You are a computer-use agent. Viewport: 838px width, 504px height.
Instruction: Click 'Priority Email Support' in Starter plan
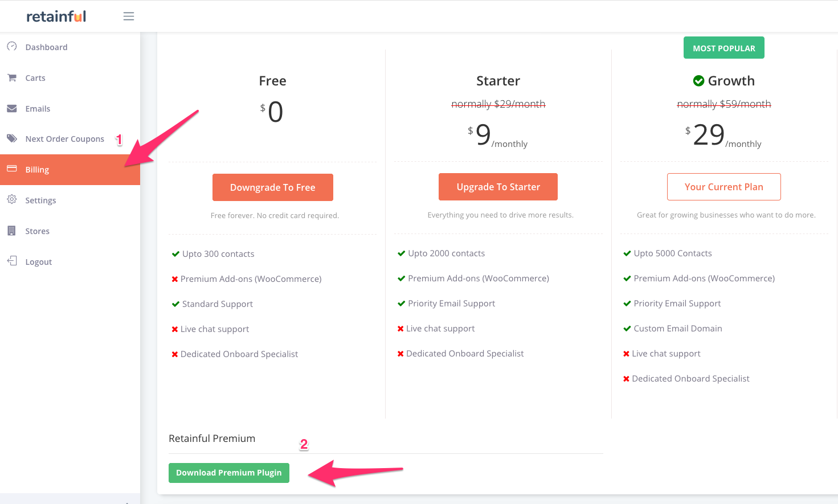tap(452, 304)
